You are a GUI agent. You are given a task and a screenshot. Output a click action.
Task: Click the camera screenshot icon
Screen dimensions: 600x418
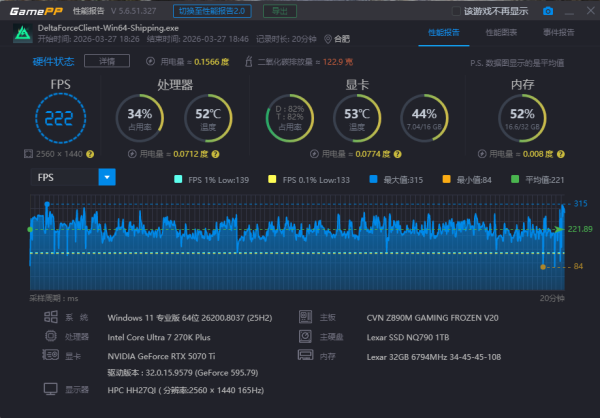click(x=548, y=11)
